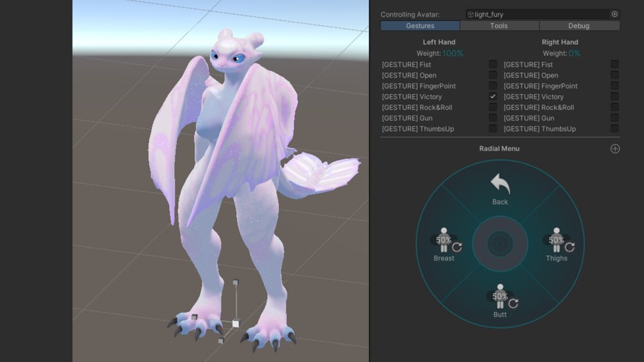This screenshot has height=362, width=644.
Task: Click the transform gizmo center handle
Action: [235, 324]
